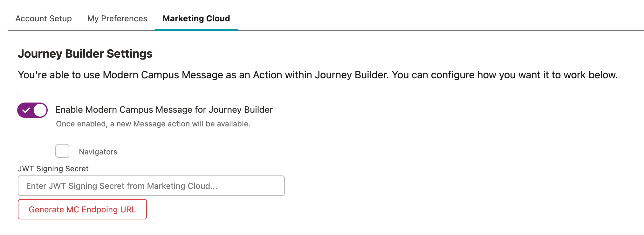The width and height of the screenshot is (644, 235).
Task: Select the empty Navigators checkbox
Action: coord(62,151)
